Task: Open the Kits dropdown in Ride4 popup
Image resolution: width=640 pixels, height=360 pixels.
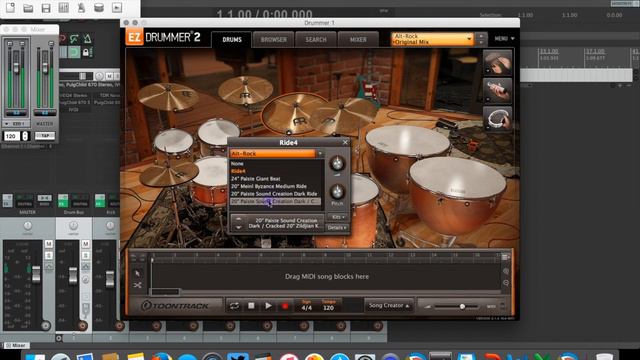Action: [338, 217]
